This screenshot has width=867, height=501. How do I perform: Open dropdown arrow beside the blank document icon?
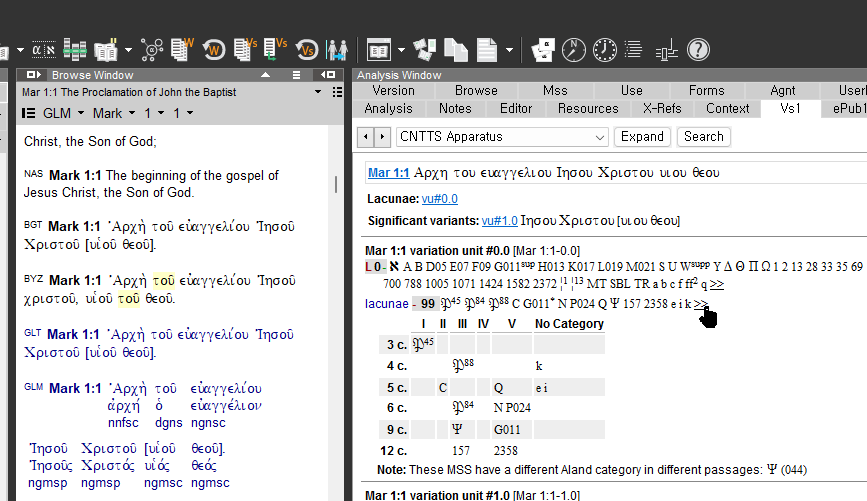click(509, 50)
